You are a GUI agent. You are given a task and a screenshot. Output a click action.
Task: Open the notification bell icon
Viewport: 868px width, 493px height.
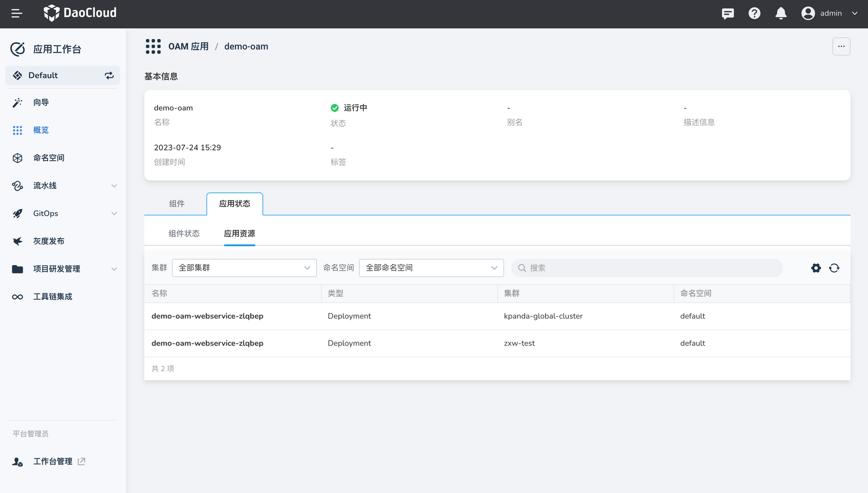pos(781,13)
